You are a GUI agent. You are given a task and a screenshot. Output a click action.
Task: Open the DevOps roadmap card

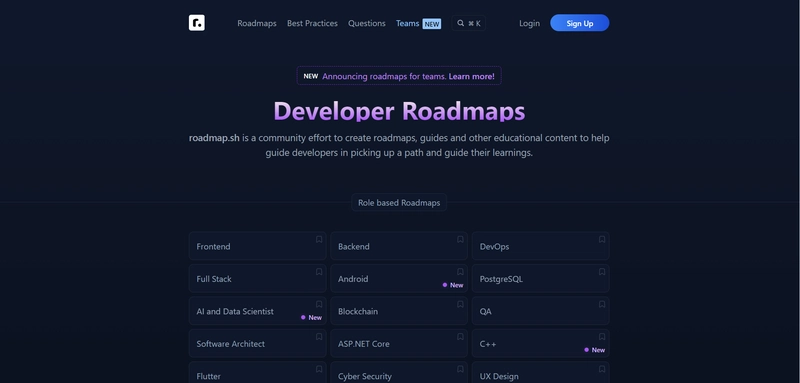540,246
